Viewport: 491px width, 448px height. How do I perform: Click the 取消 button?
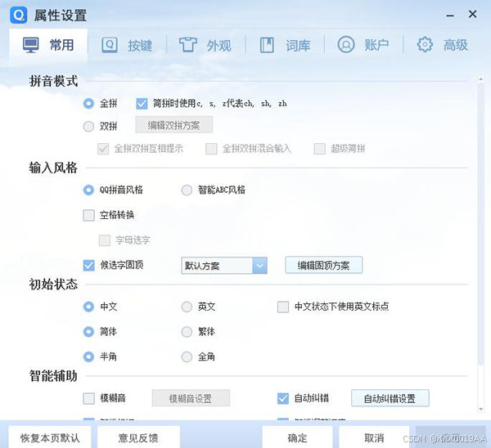point(374,437)
